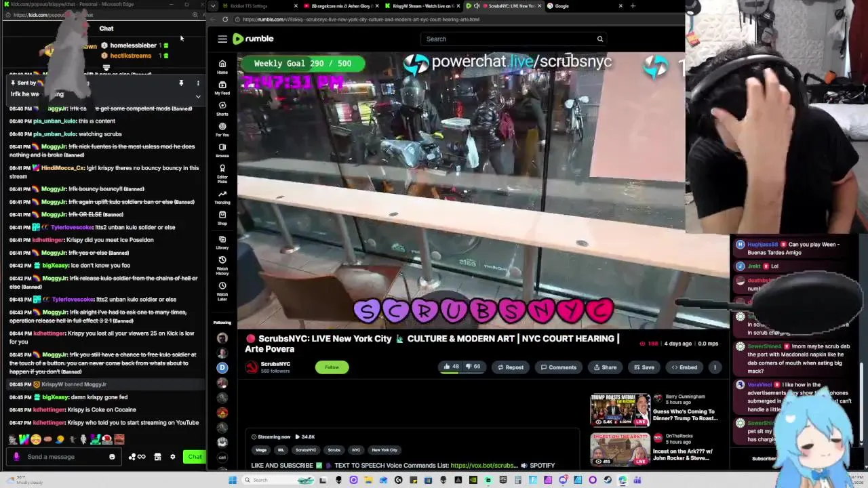This screenshot has height=488, width=868.
Task: Select the Vlogs tag
Action: (x=261, y=450)
